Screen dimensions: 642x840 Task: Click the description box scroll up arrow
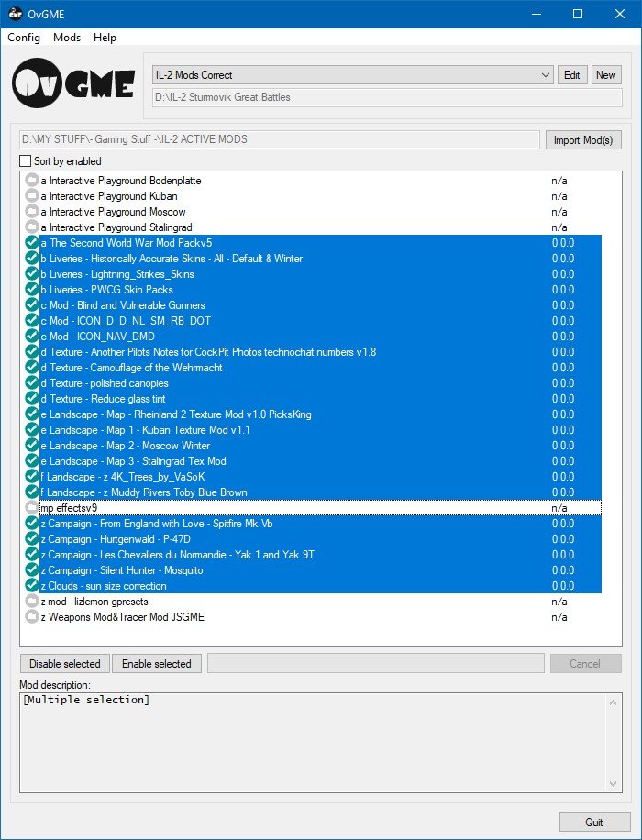(614, 702)
